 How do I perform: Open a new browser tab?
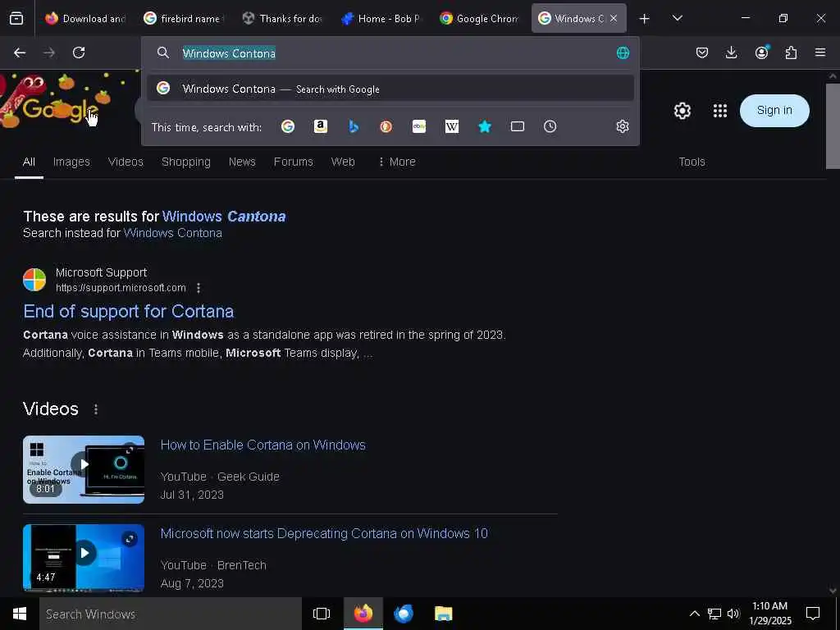(645, 19)
